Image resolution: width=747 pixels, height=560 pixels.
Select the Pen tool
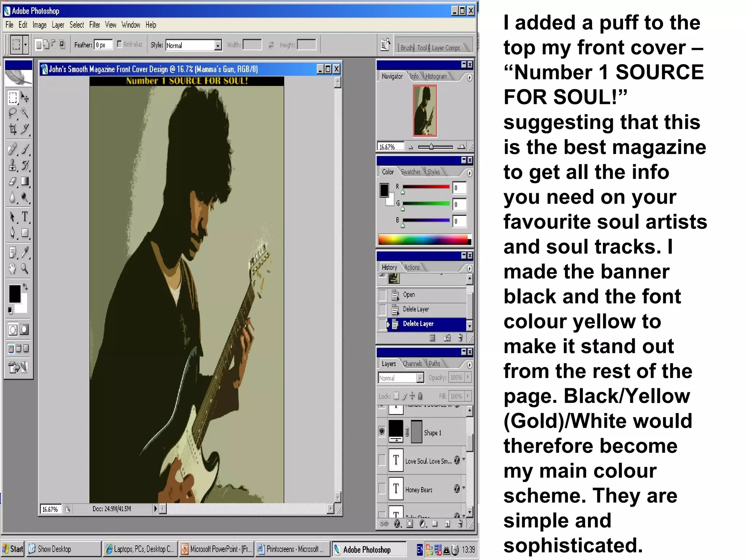[x=13, y=233]
